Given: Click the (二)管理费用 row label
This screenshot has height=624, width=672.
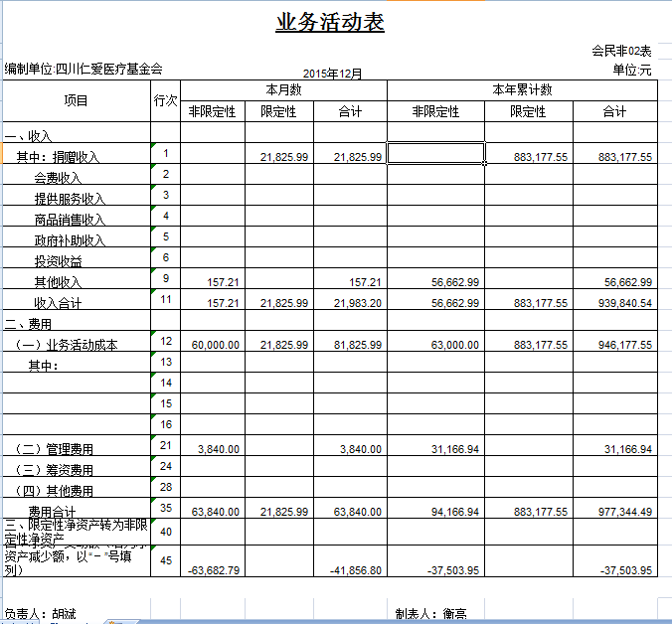Looking at the screenshot, I should [x=58, y=450].
